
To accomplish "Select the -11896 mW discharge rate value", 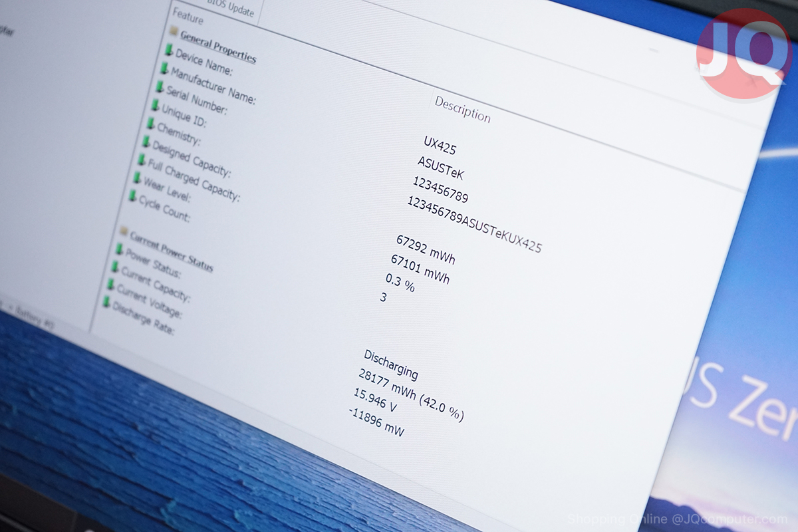I will (x=376, y=423).
